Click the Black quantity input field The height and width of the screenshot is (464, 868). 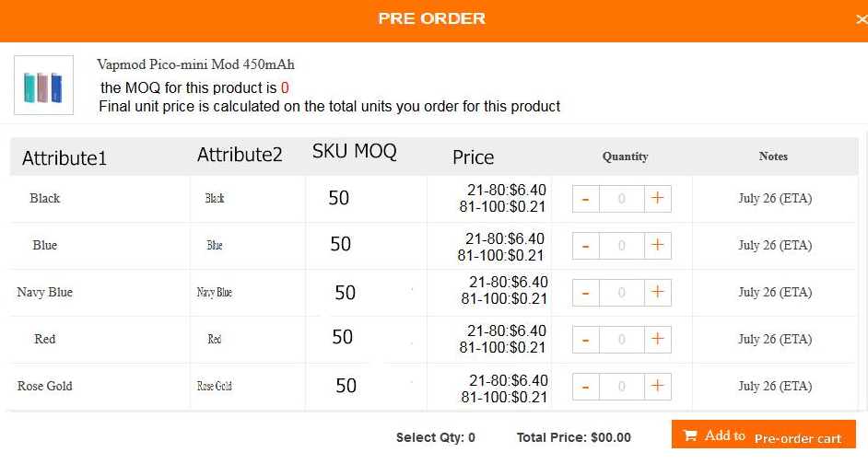pyautogui.click(x=622, y=199)
